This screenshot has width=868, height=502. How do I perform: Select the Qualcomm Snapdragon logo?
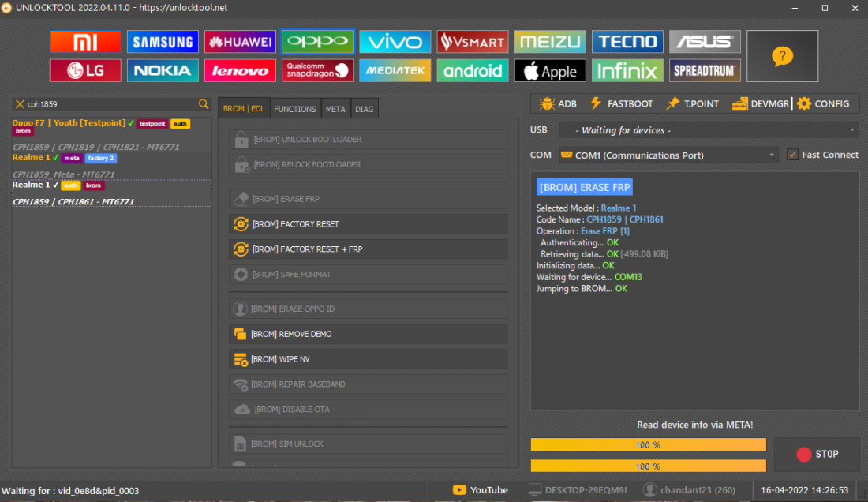[x=318, y=71]
